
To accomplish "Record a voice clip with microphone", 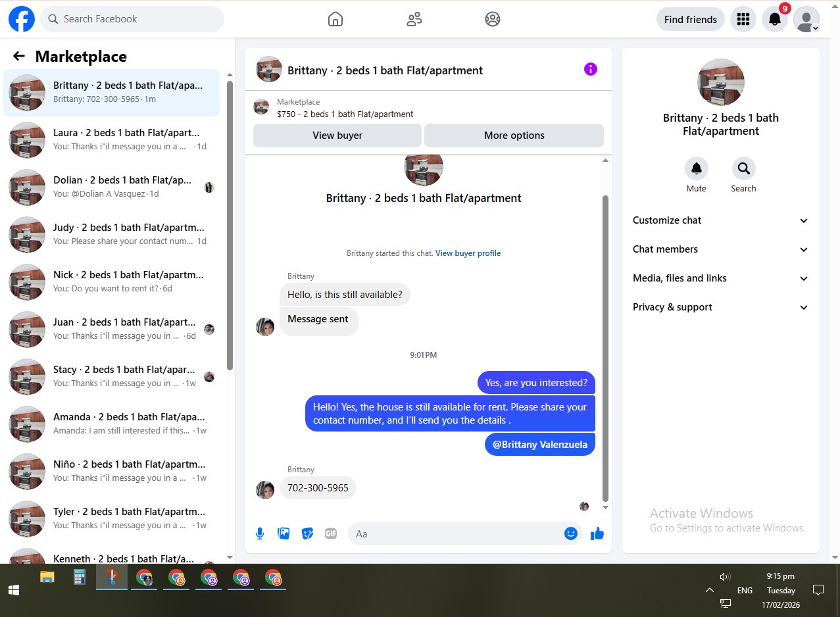I will (260, 533).
